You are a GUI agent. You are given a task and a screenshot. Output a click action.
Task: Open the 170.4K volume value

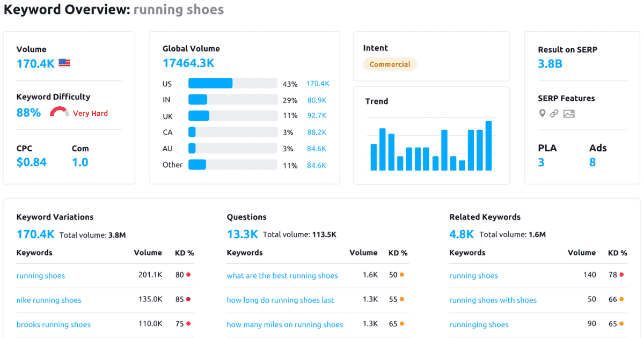coord(35,63)
